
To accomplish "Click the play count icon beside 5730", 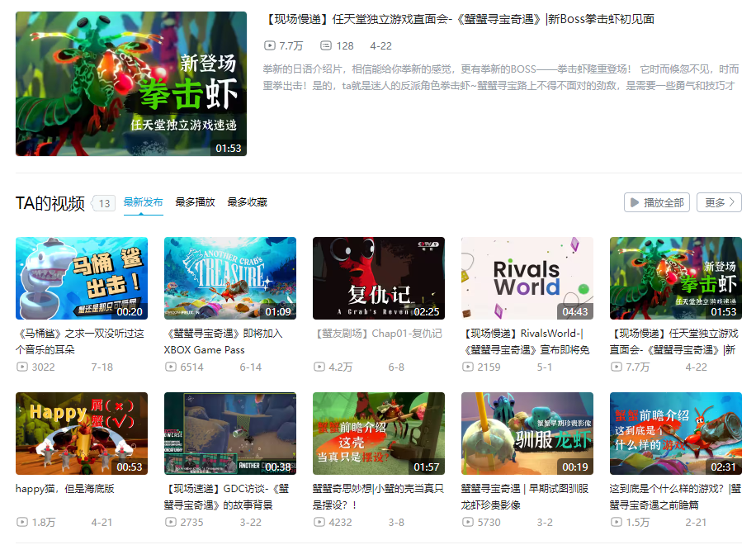I will [x=468, y=522].
